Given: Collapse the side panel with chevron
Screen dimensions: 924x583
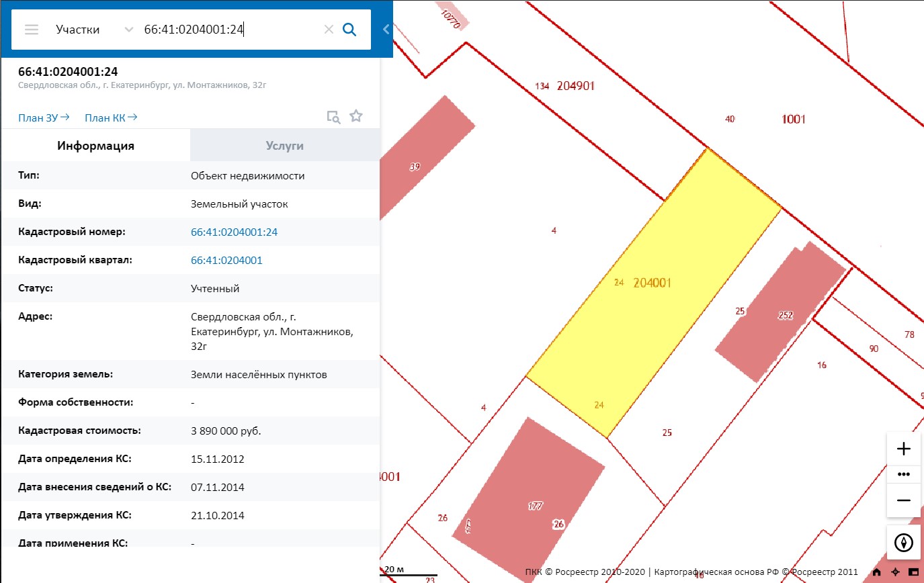Looking at the screenshot, I should (x=386, y=29).
